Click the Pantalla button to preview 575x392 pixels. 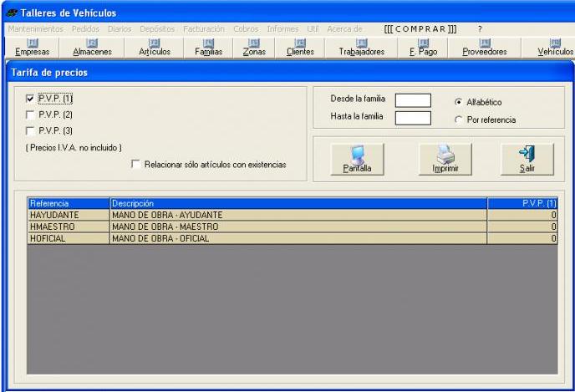point(357,159)
